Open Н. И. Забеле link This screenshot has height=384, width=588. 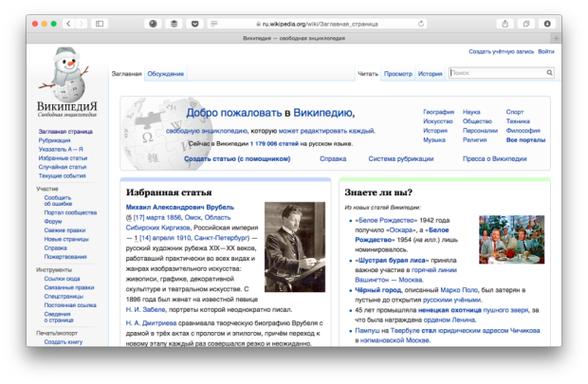pos(145,310)
